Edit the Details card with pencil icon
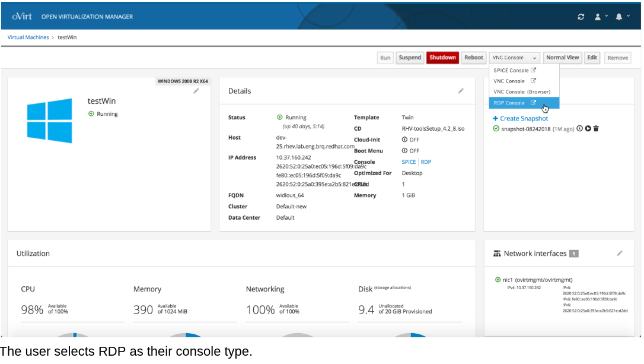The height and width of the screenshot is (364, 644). click(x=461, y=91)
